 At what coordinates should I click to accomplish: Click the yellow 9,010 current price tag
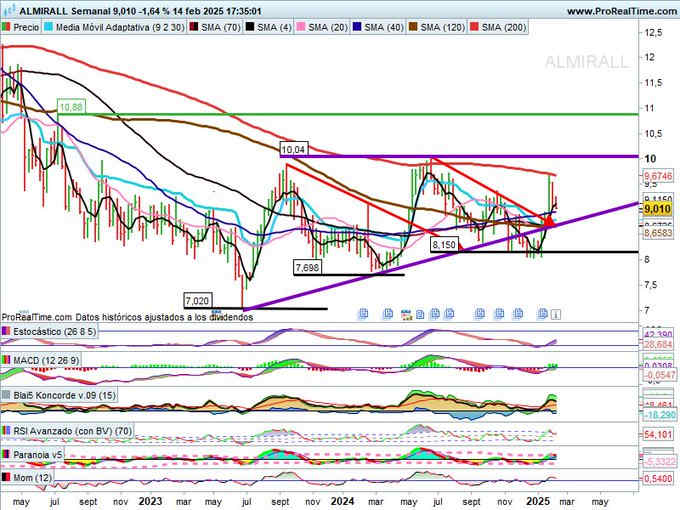(x=657, y=209)
